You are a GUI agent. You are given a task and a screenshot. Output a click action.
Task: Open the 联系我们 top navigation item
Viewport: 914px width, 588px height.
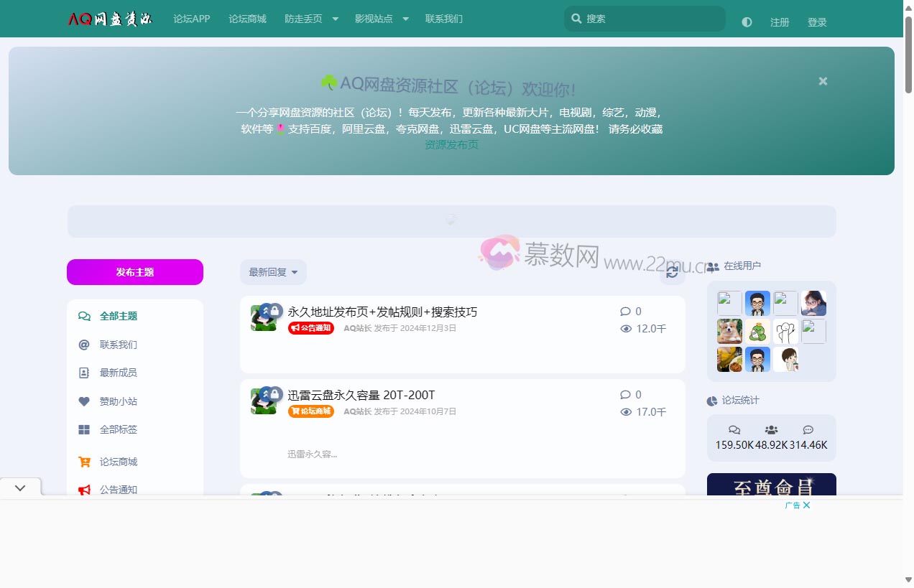[x=444, y=19]
